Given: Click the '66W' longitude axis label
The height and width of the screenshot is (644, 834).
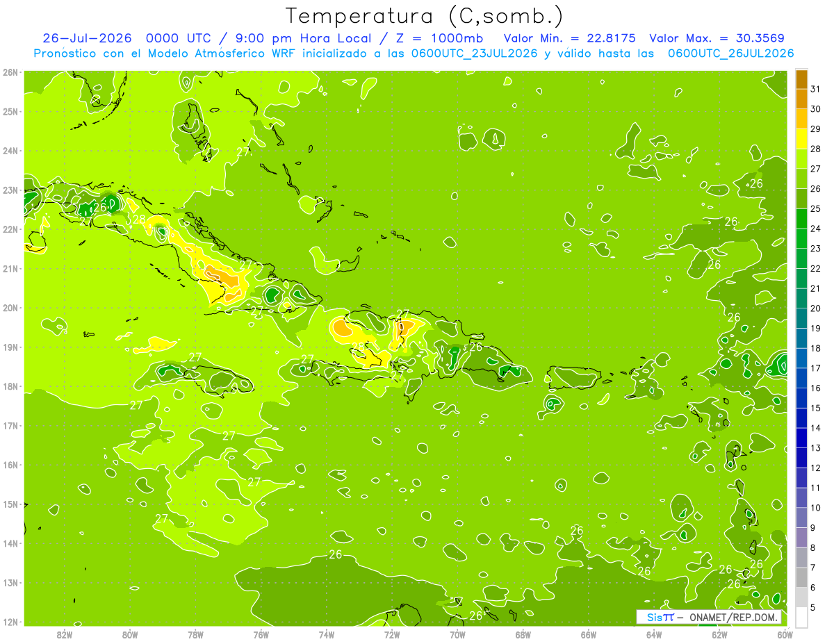Looking at the screenshot, I should [589, 634].
